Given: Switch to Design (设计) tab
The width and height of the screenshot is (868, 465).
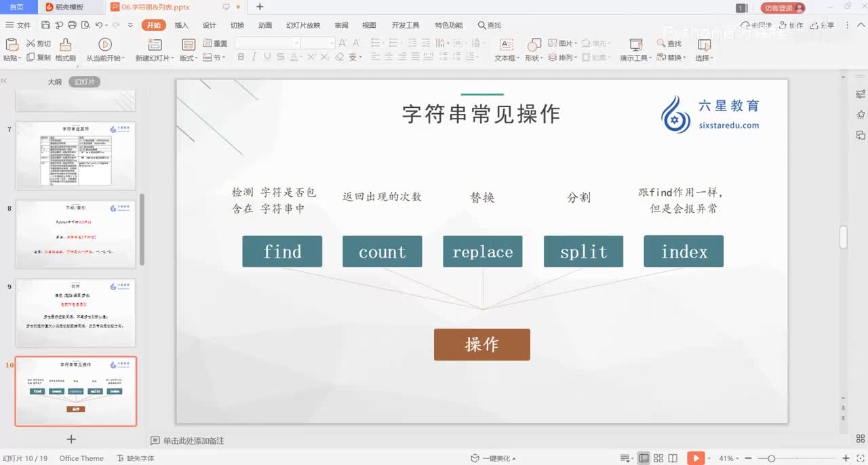Looking at the screenshot, I should (210, 25).
